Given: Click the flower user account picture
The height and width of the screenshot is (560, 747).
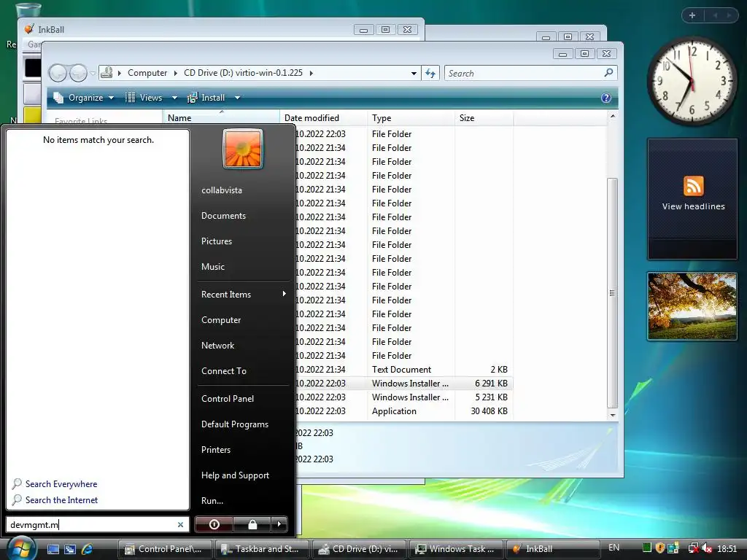Looking at the screenshot, I should (243, 149).
